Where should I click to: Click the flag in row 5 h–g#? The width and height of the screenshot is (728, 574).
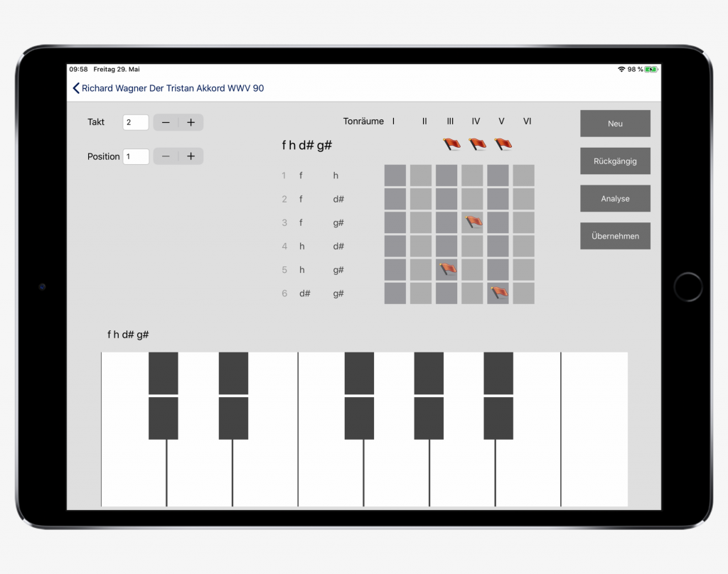click(448, 269)
